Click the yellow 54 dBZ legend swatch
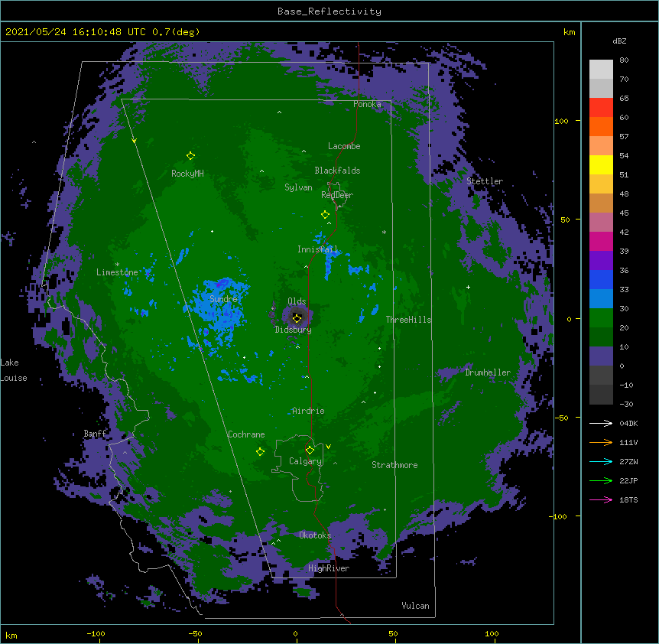Screen dimensions: 659x644 pos(601,164)
